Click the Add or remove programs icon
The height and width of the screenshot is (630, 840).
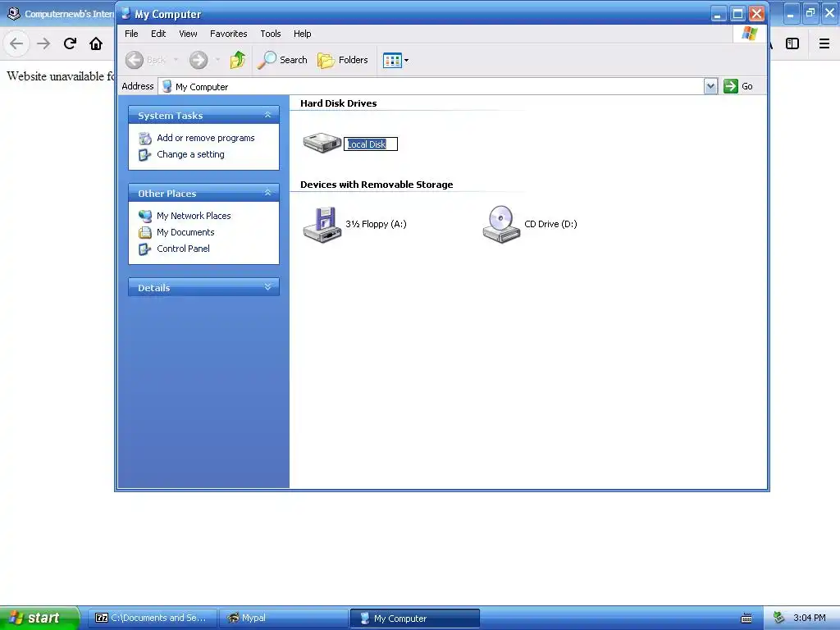click(x=145, y=138)
